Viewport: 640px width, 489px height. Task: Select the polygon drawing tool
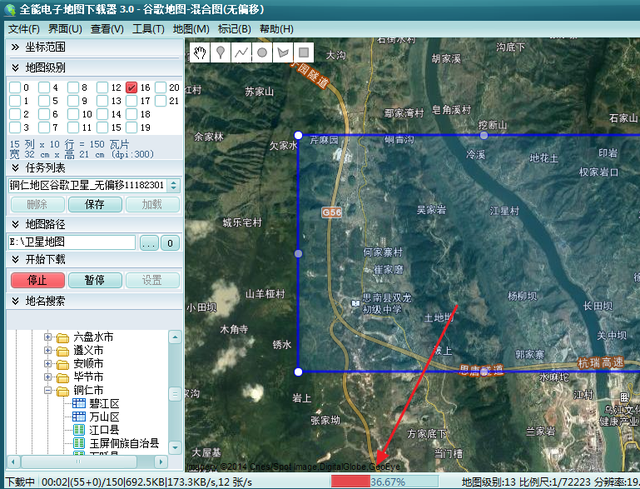(283, 52)
